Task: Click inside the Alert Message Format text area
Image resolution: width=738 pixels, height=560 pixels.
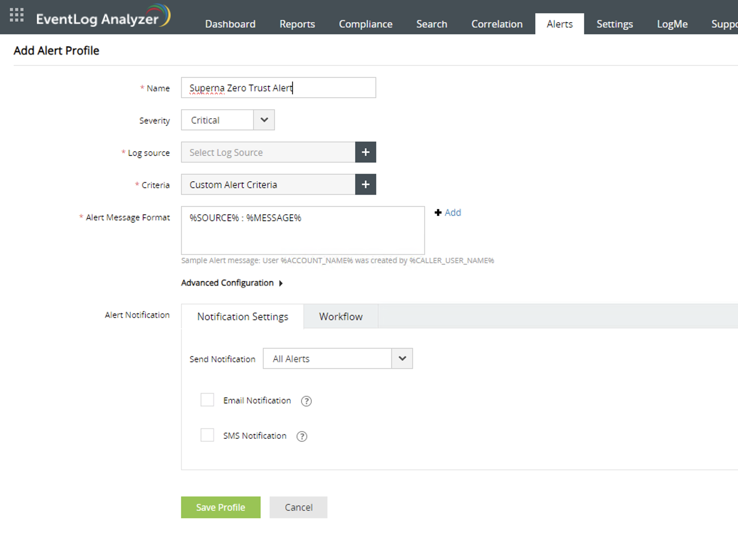Action: click(302, 230)
